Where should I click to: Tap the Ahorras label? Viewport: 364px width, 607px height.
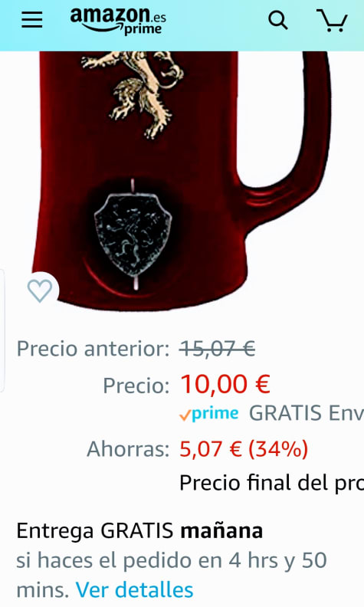pyautogui.click(x=128, y=449)
